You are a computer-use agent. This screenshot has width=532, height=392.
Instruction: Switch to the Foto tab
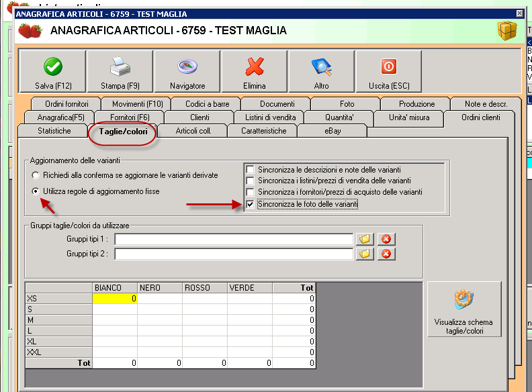click(347, 104)
